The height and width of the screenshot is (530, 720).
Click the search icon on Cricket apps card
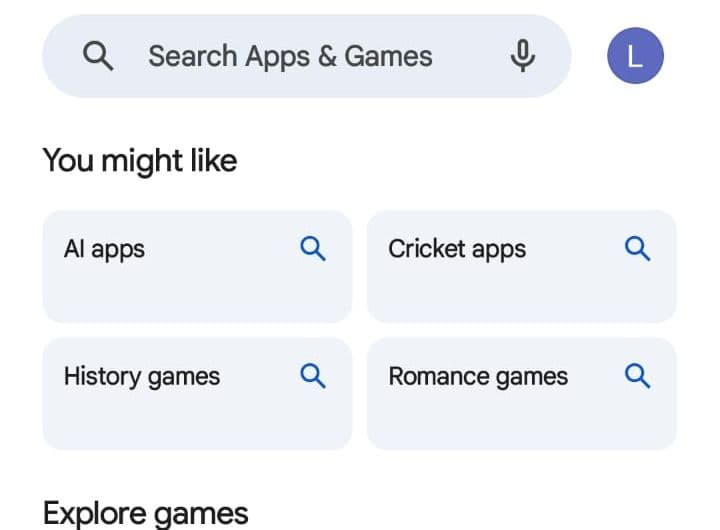[x=637, y=249]
